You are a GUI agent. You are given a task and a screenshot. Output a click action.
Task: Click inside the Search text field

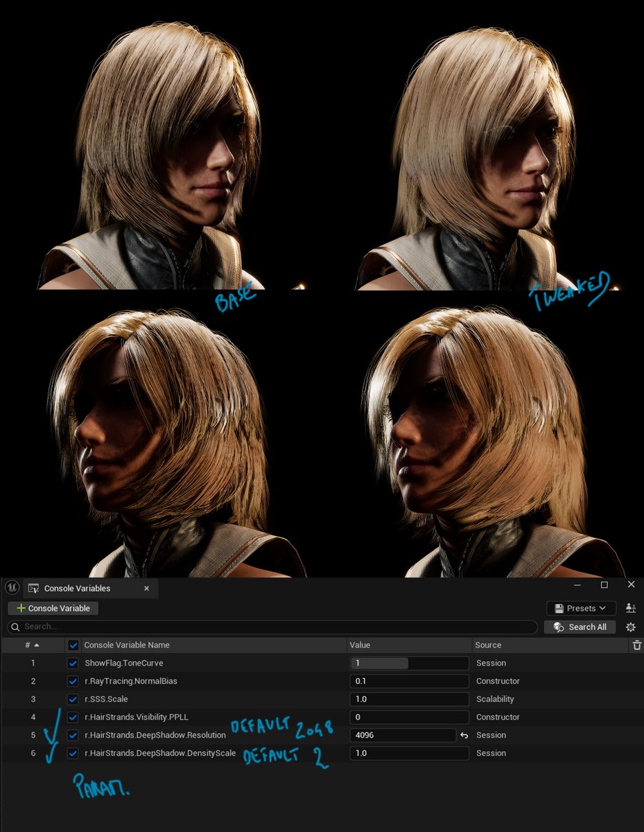139,627
